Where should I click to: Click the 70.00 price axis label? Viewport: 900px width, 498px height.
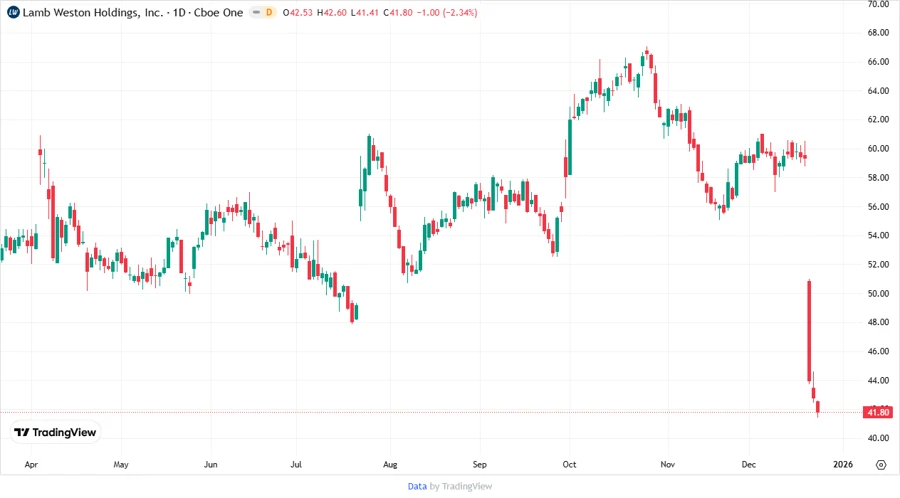[878, 4]
